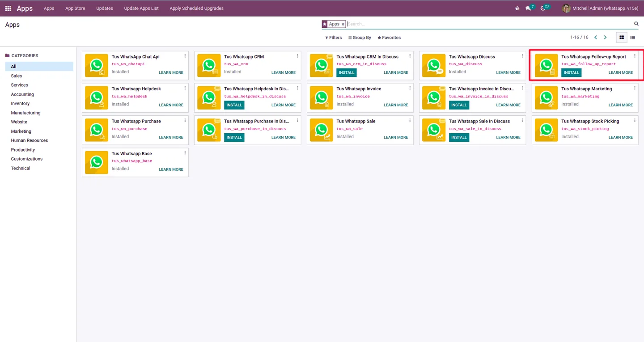Open the Favorites dropdown
644x342 pixels.
pyautogui.click(x=389, y=38)
